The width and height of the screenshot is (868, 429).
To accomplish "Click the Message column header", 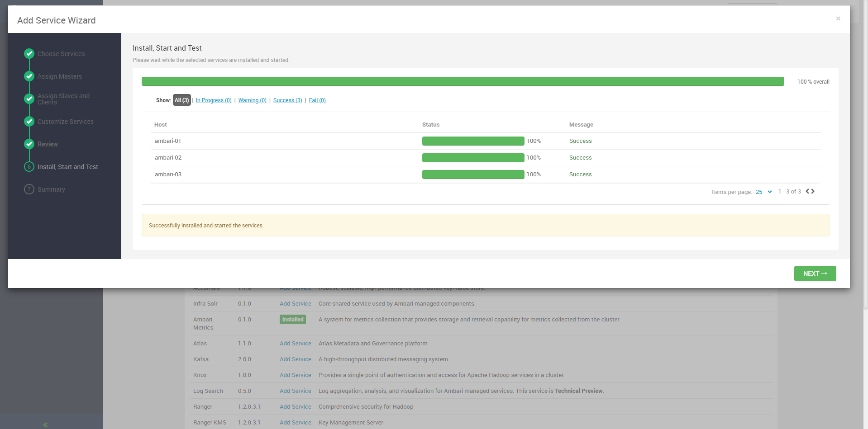I will [x=581, y=125].
